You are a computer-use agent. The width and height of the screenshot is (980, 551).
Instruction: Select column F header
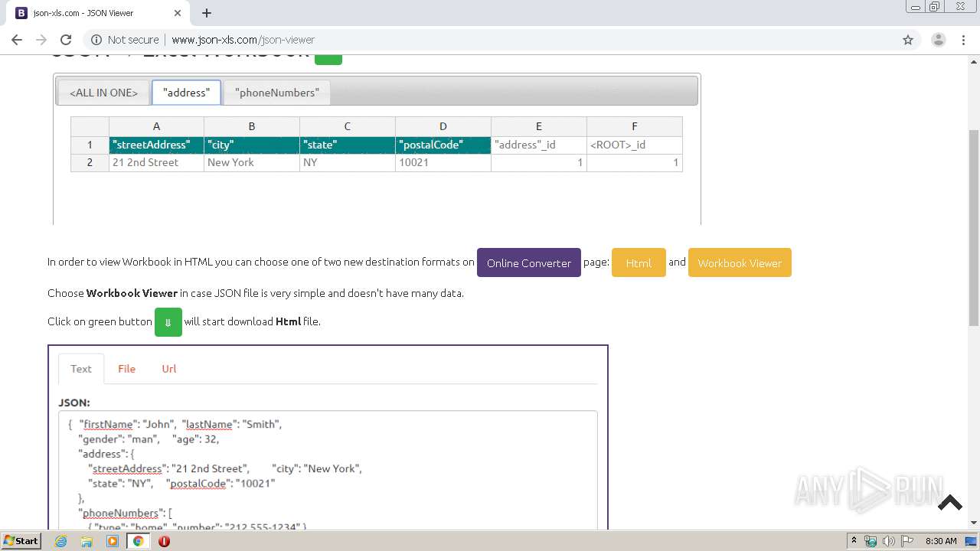[x=635, y=126]
